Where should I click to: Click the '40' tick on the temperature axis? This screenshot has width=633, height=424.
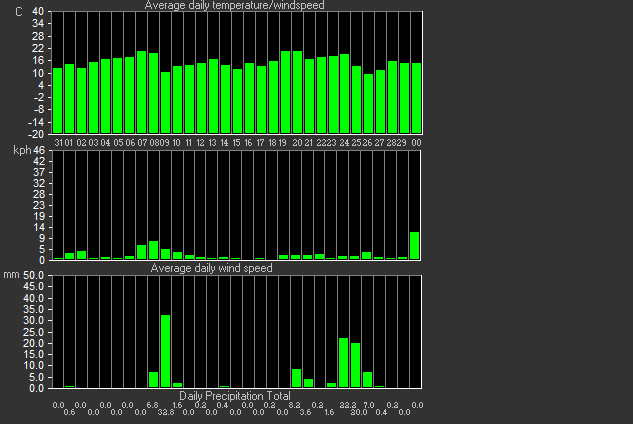coord(38,11)
